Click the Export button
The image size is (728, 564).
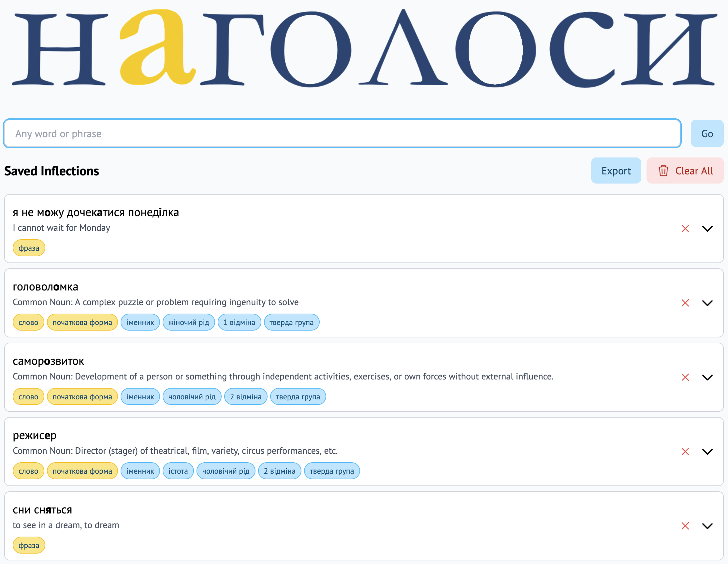(616, 171)
